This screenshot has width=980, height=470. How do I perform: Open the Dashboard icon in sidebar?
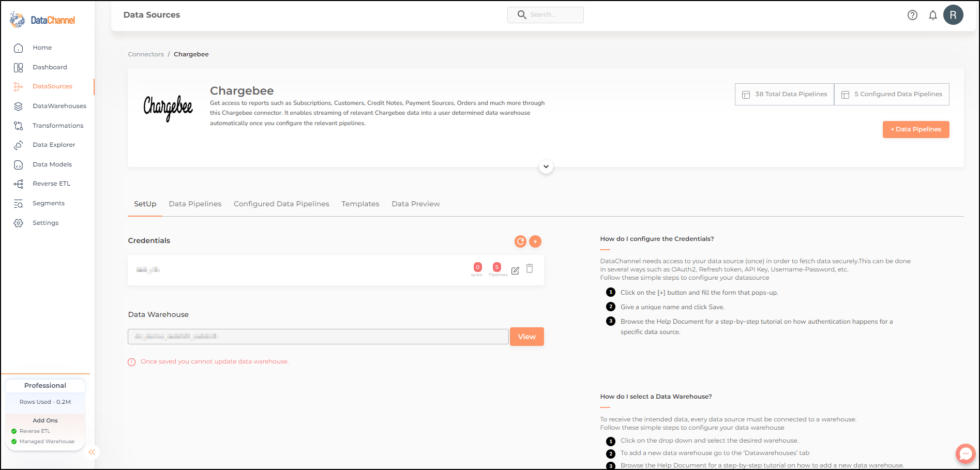coord(19,67)
